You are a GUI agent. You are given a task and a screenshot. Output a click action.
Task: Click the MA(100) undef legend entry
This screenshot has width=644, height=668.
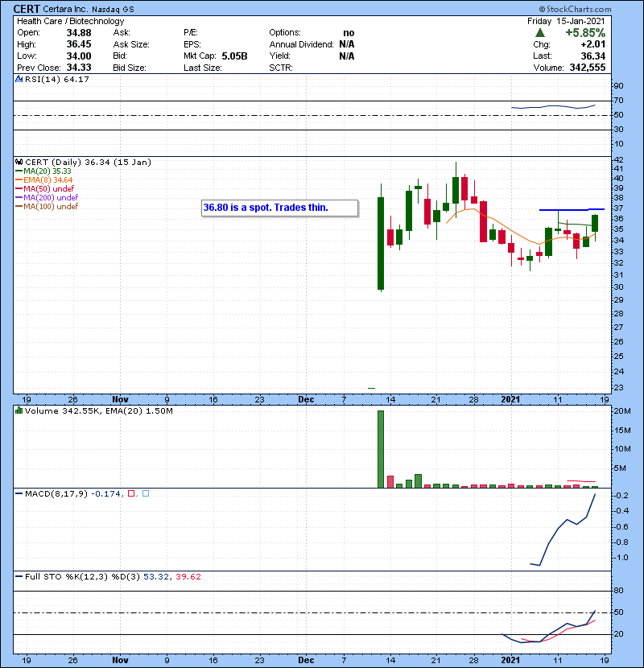(x=47, y=207)
